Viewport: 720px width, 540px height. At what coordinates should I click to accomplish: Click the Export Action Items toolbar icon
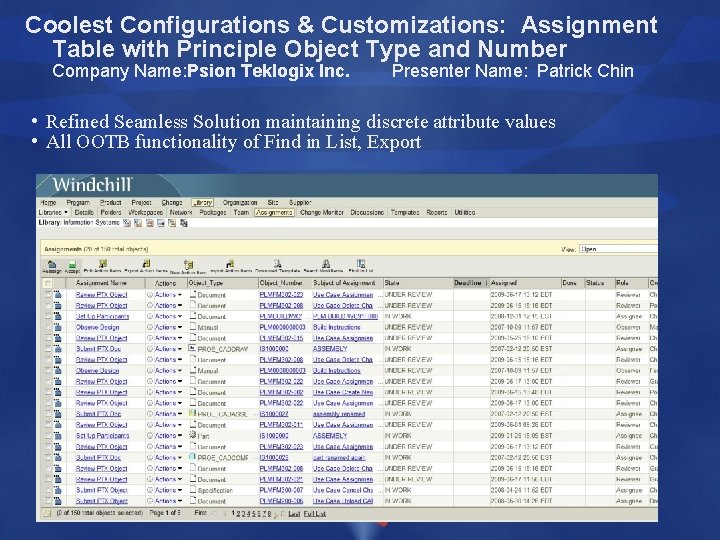tap(146, 264)
